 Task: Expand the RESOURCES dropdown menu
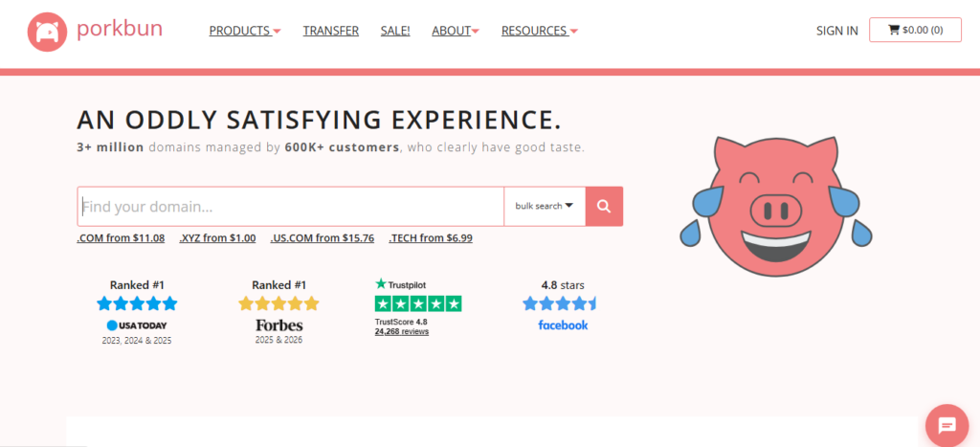540,31
